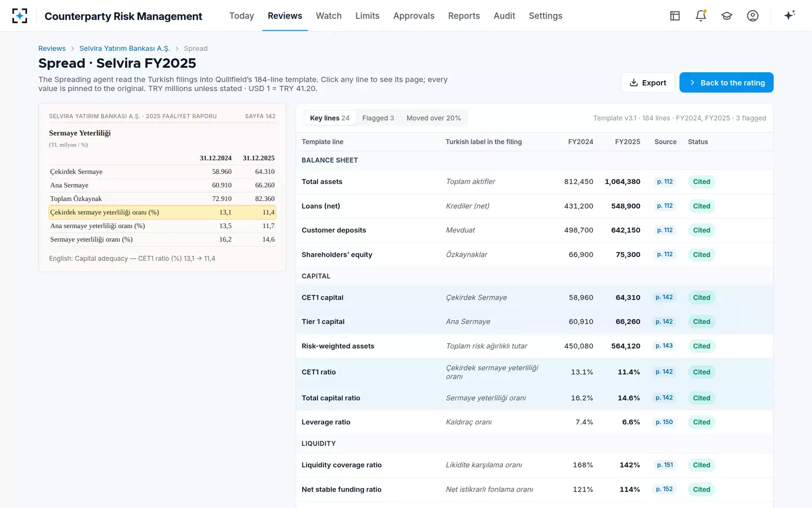Open the AI sparkle assistant icon
Image resolution: width=812 pixels, height=508 pixels.
click(x=789, y=15)
